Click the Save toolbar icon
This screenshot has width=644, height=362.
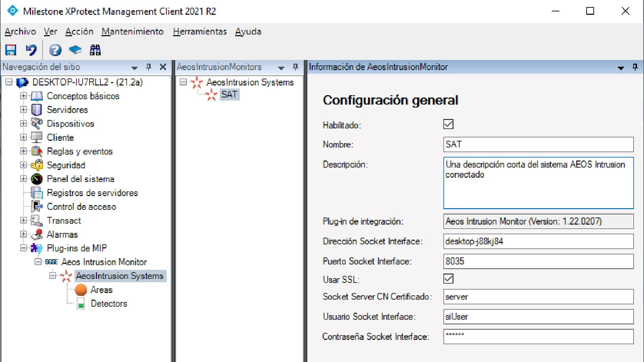click(x=11, y=50)
